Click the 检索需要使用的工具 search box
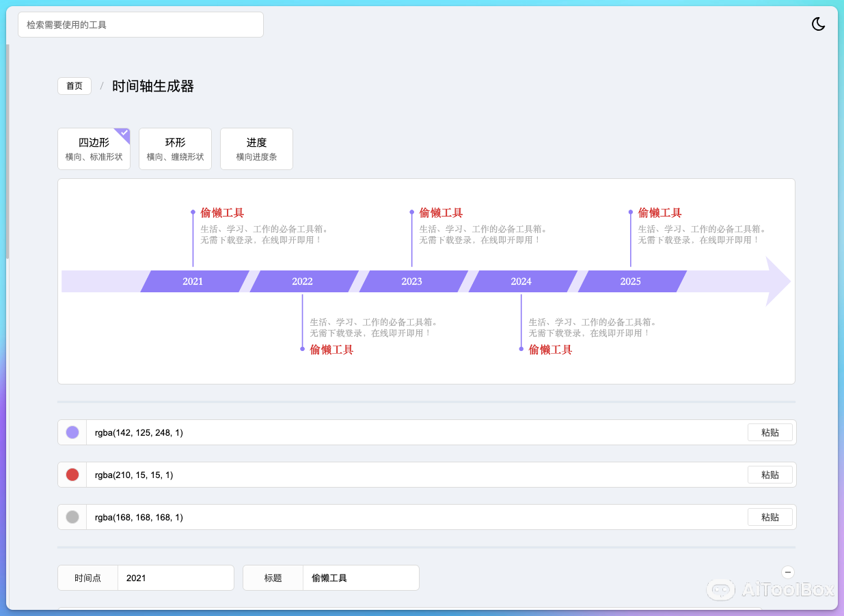844x616 pixels. pyautogui.click(x=140, y=24)
